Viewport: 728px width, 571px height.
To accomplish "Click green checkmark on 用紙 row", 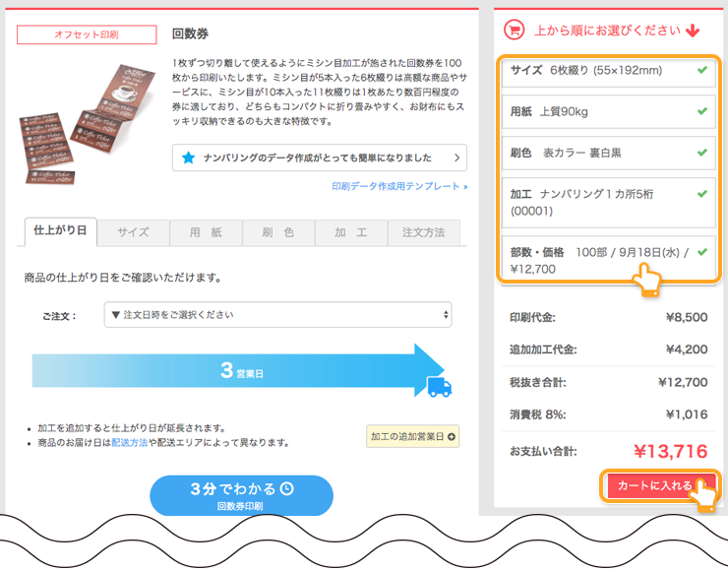I will [x=702, y=111].
